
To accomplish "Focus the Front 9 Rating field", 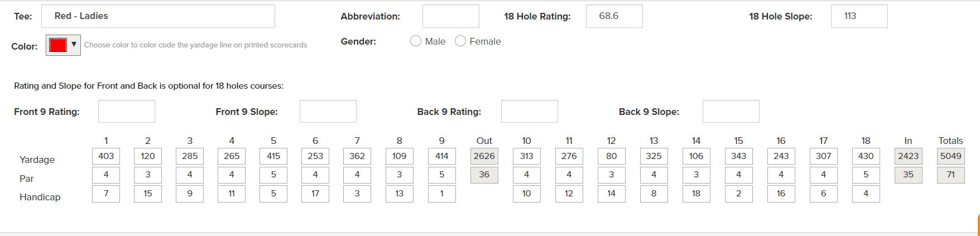I will [x=127, y=112].
